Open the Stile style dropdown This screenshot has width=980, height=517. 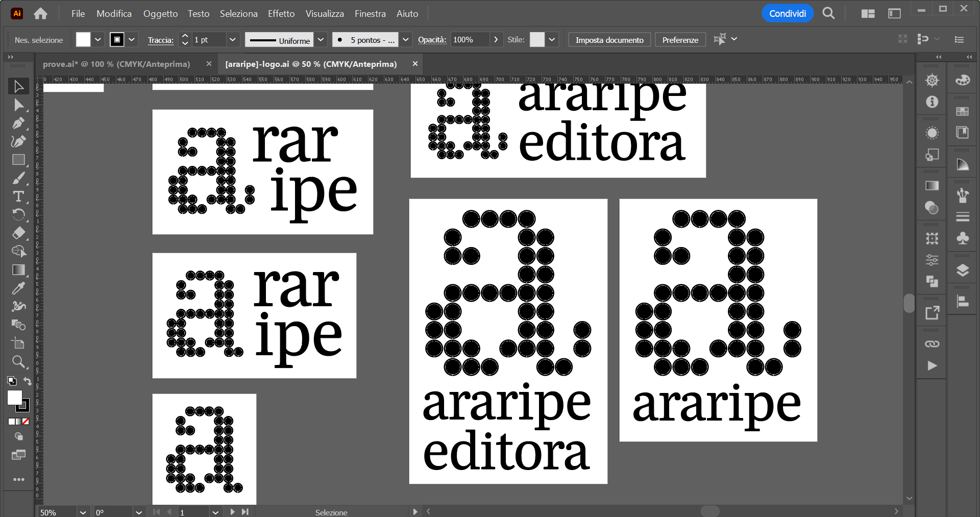tap(552, 39)
